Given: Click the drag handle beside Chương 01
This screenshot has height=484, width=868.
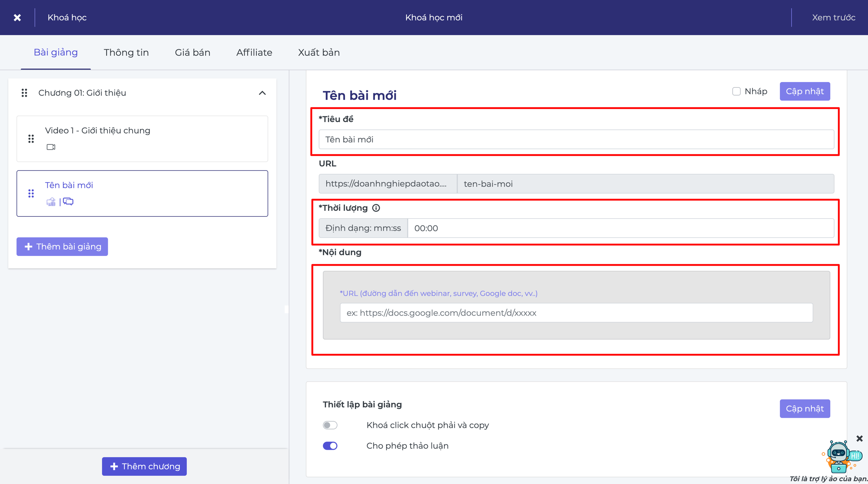Looking at the screenshot, I should [24, 93].
